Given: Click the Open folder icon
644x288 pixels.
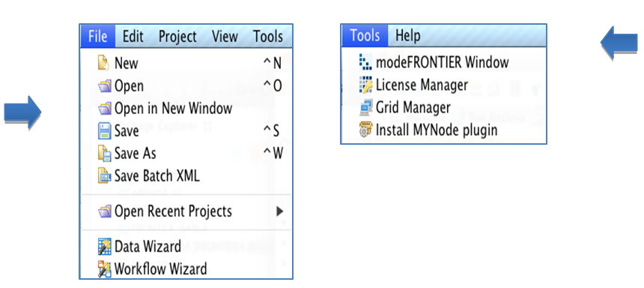Looking at the screenshot, I should pyautogui.click(x=104, y=86).
